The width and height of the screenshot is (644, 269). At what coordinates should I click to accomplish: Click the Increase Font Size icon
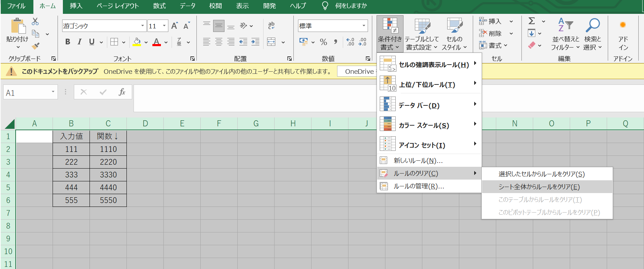pos(174,26)
